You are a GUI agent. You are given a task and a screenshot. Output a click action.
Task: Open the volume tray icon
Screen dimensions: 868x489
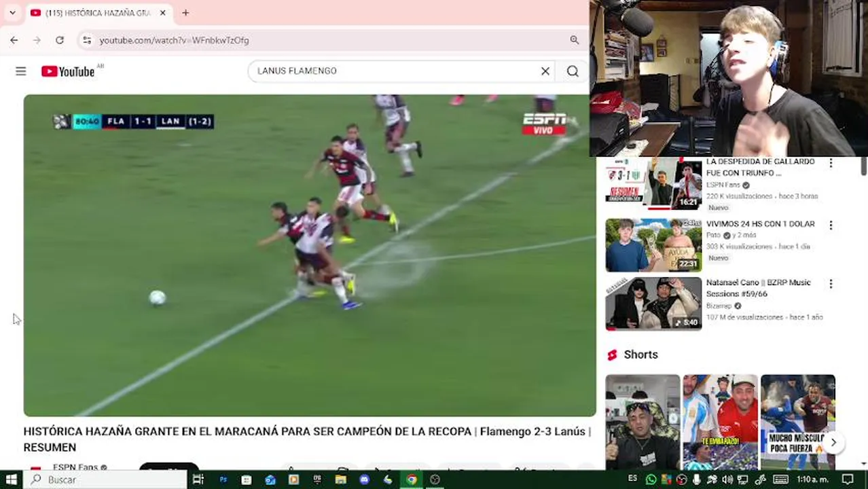coord(727,479)
